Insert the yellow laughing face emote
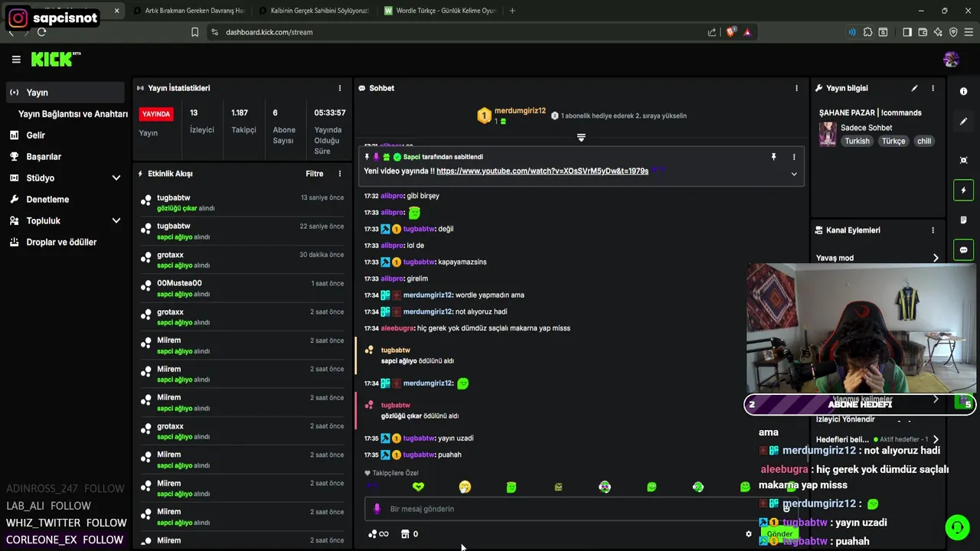The image size is (980, 551). 465,487
